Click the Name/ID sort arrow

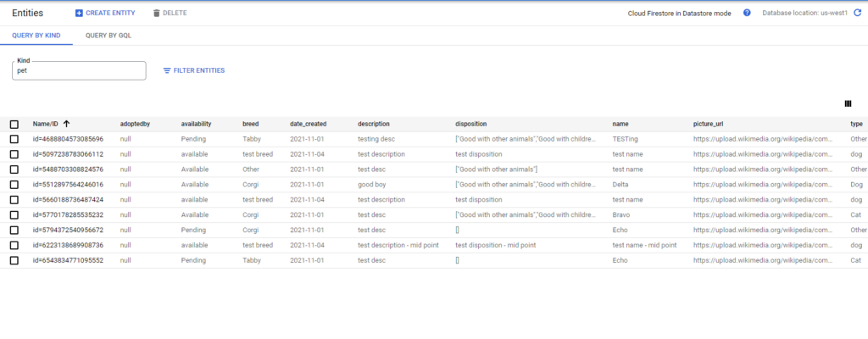click(66, 124)
